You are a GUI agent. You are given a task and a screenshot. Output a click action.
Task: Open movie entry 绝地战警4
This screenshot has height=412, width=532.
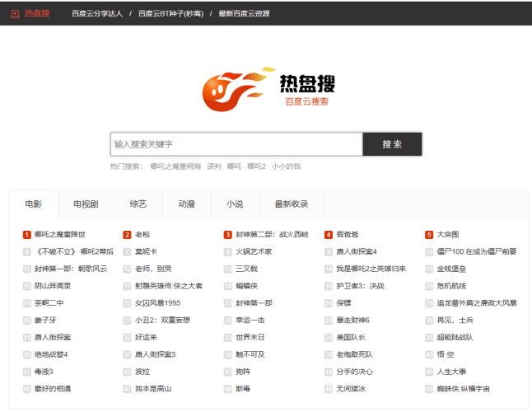click(x=51, y=354)
